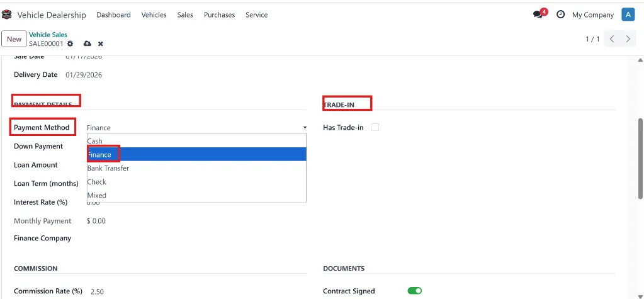Go to next record arrow
Image resolution: width=644 pixels, height=299 pixels.
point(628,39)
